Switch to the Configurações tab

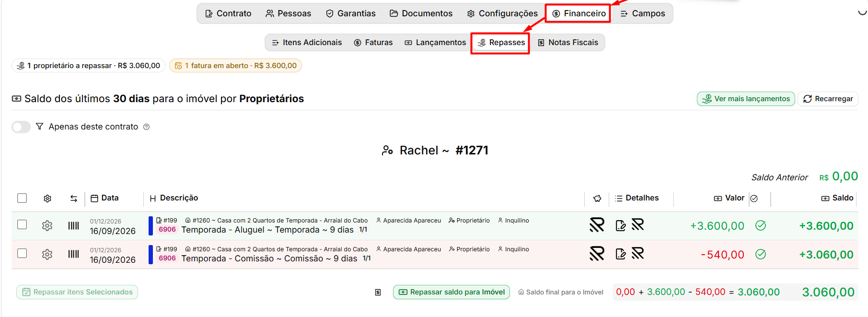point(502,13)
